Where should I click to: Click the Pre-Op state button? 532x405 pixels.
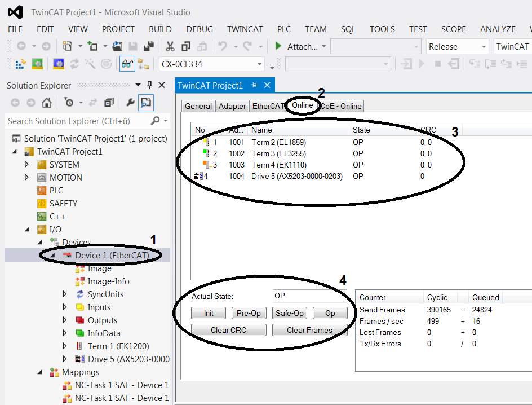click(x=249, y=313)
